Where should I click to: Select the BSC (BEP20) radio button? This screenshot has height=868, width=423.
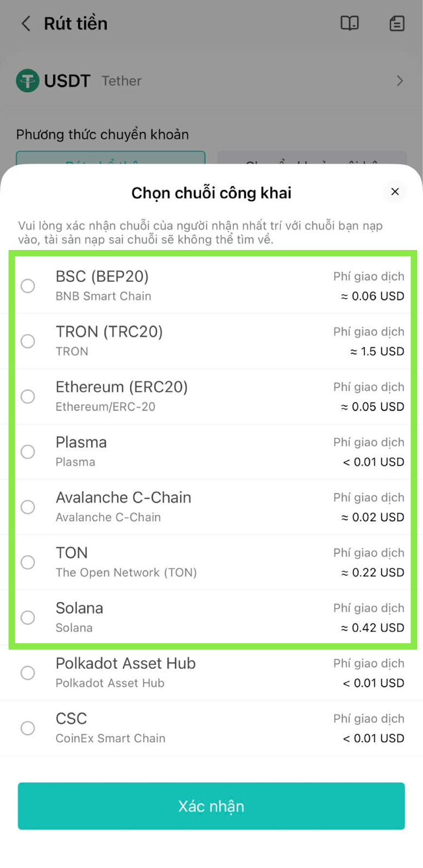(x=28, y=286)
